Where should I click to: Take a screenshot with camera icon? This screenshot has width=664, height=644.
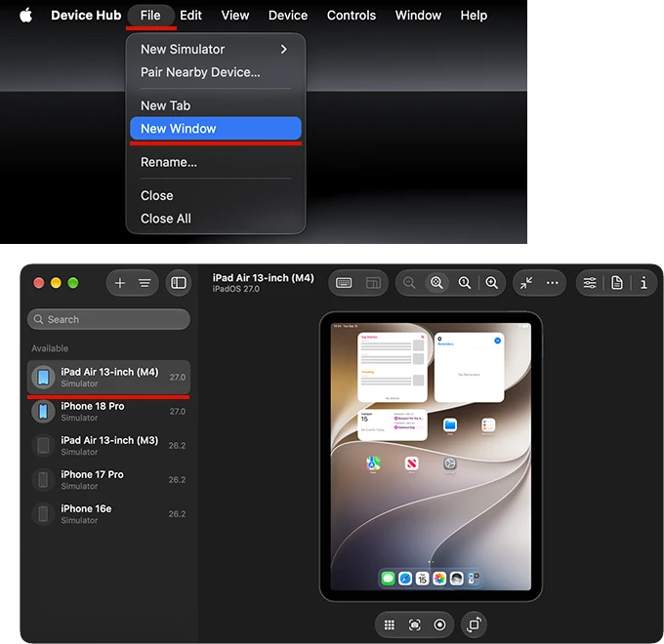415,624
